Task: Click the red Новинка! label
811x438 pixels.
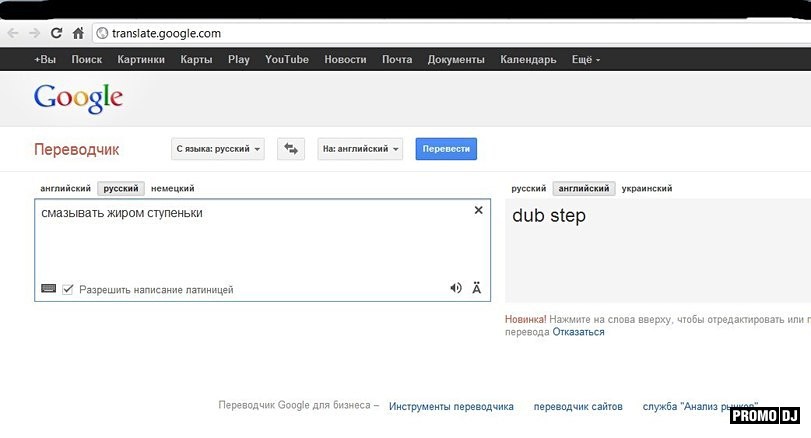Action: click(x=525, y=320)
